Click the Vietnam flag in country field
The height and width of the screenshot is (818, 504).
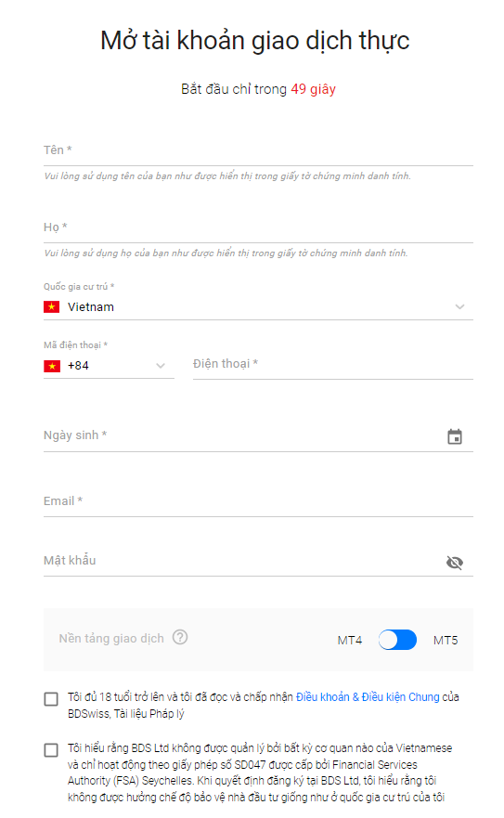[51, 306]
